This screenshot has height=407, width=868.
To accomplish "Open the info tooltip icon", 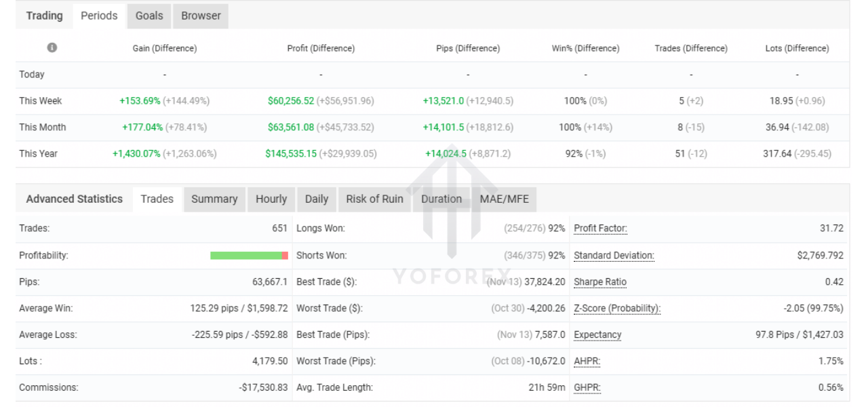I will [52, 47].
